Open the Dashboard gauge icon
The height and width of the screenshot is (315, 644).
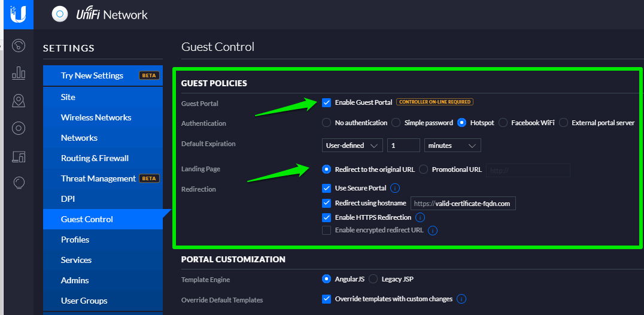click(x=19, y=46)
